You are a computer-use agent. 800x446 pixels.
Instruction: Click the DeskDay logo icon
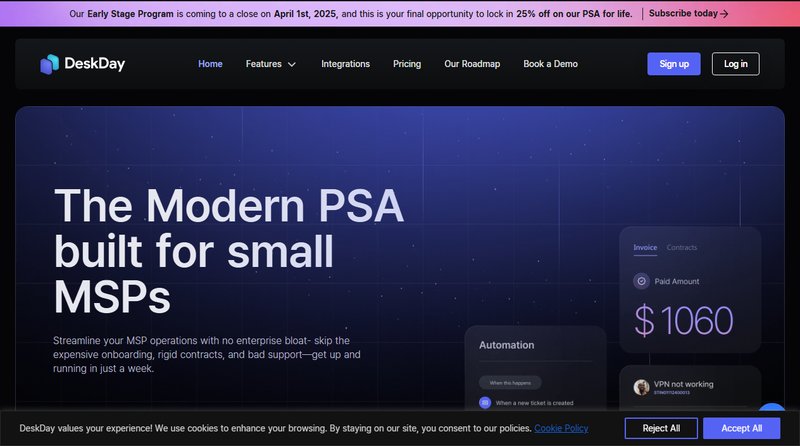point(50,64)
